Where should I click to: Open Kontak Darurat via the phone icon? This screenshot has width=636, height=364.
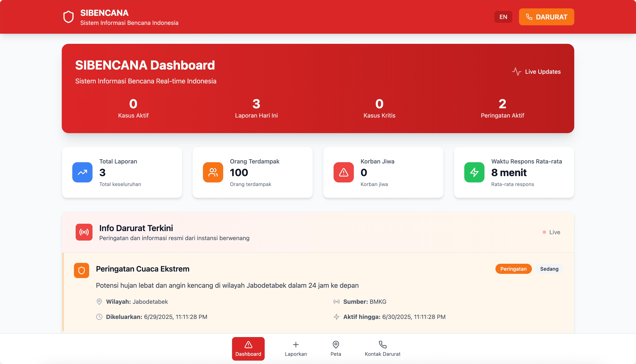pyautogui.click(x=382, y=344)
